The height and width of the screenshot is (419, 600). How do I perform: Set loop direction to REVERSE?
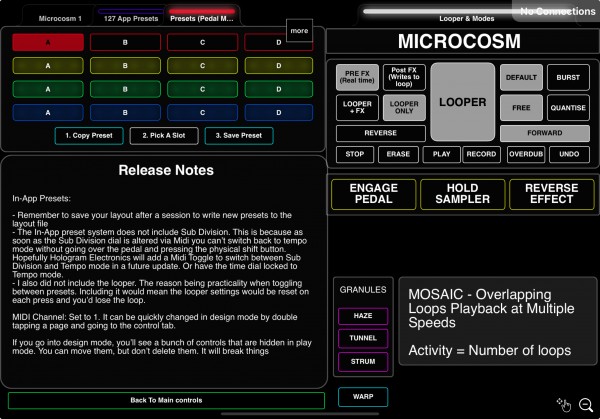(x=380, y=133)
